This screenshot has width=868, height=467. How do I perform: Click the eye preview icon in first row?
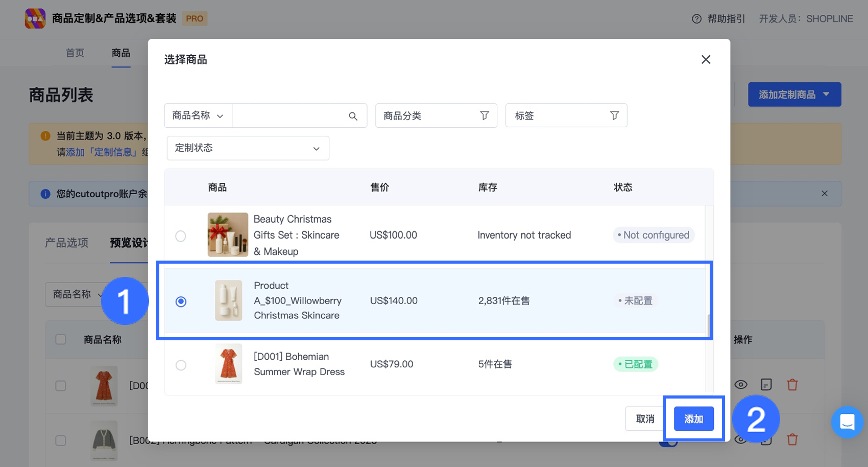[741, 385]
